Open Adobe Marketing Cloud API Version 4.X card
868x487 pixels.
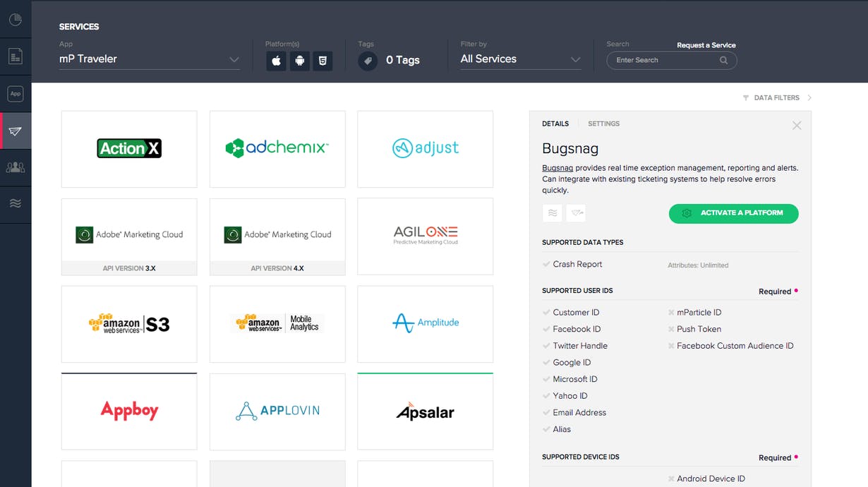pos(277,236)
